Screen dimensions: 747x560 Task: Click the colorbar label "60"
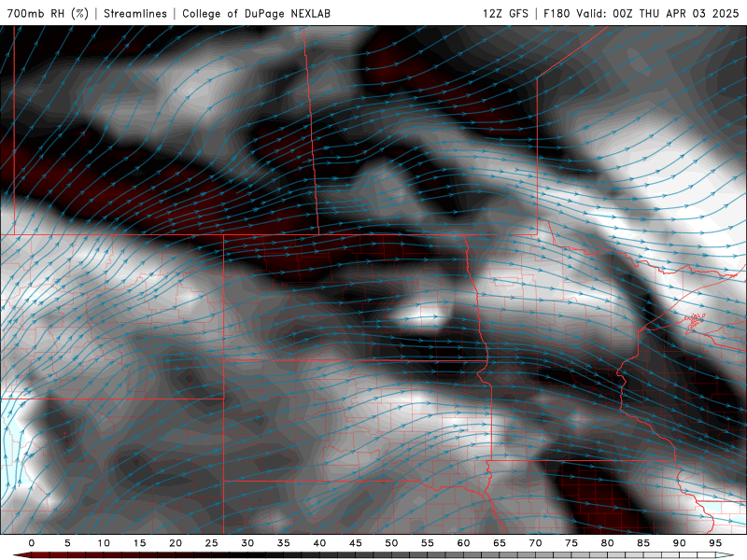coord(463,543)
